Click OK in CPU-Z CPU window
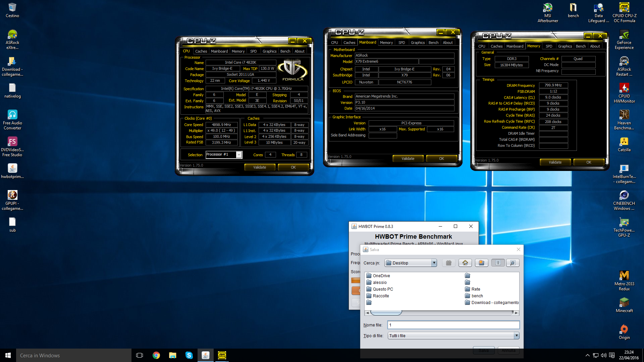 click(x=293, y=167)
